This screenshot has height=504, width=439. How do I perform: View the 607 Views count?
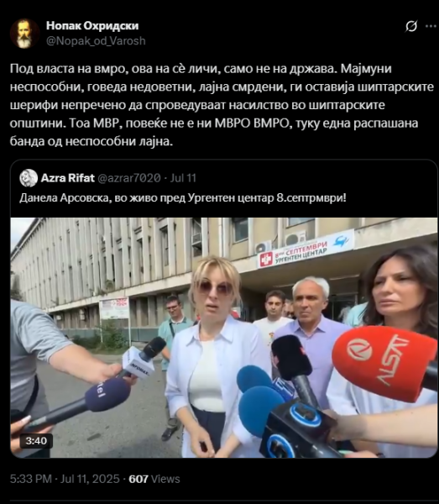tap(154, 479)
